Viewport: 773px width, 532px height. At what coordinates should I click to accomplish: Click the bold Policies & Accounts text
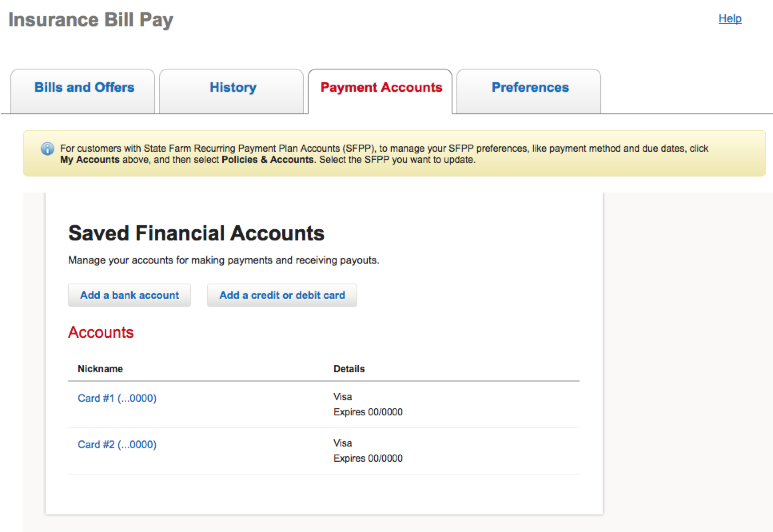tap(268, 160)
